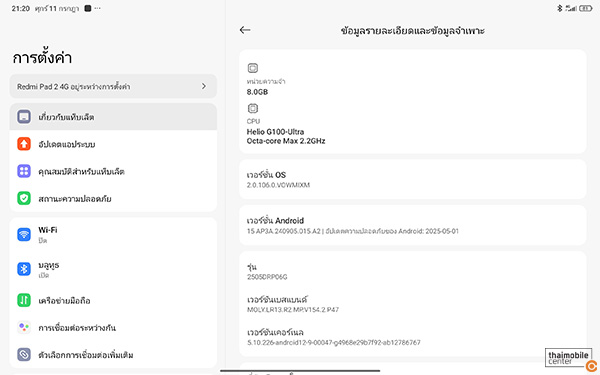Screen dimensions: 600x375
Task: Open บลูทูธ settings entry
Action: (113, 269)
